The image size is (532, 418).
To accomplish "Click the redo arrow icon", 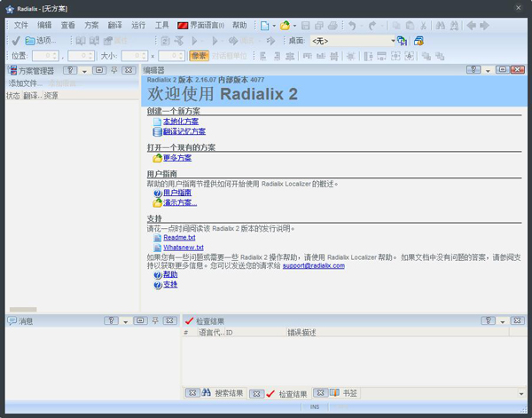I will tap(372, 26).
